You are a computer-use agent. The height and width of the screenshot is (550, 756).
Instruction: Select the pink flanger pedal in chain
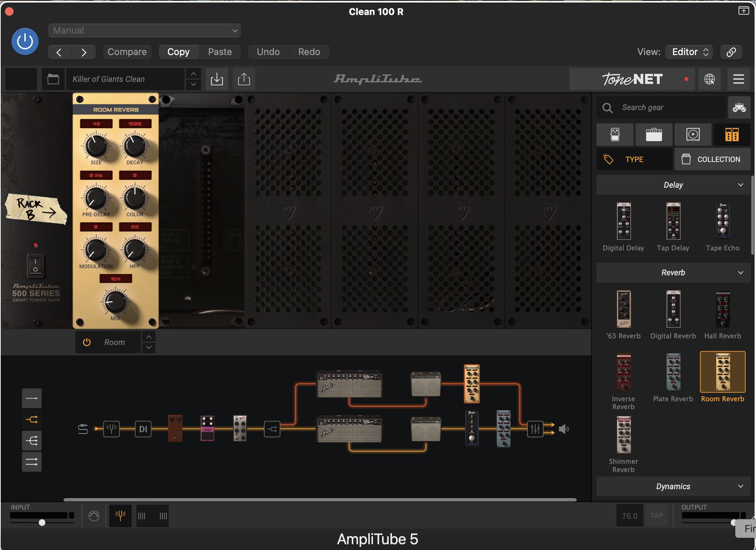207,428
